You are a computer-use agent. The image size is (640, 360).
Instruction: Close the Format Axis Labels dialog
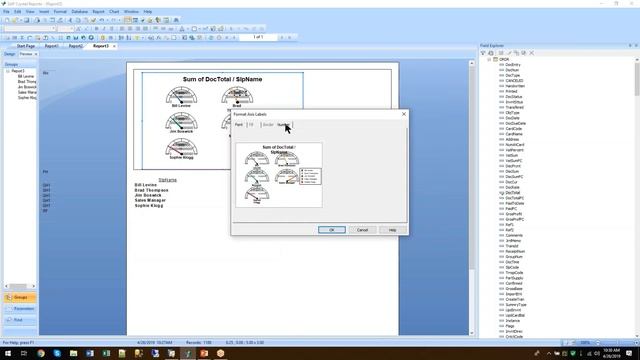(404, 114)
